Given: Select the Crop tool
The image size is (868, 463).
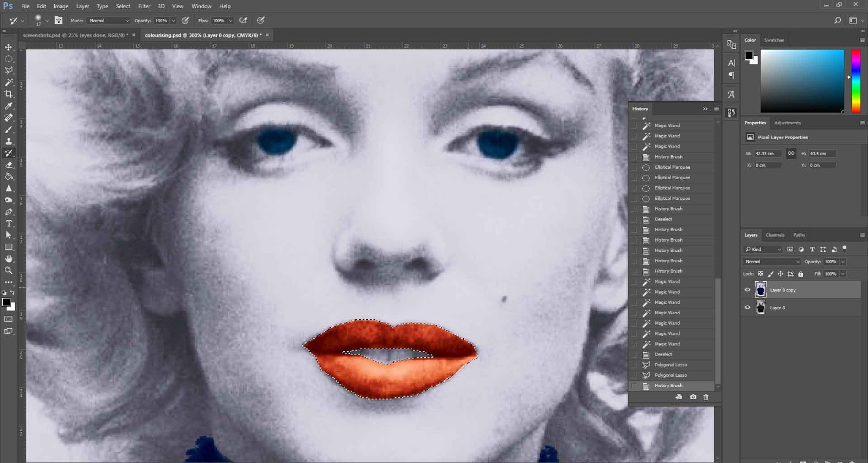Looking at the screenshot, I should 9,94.
